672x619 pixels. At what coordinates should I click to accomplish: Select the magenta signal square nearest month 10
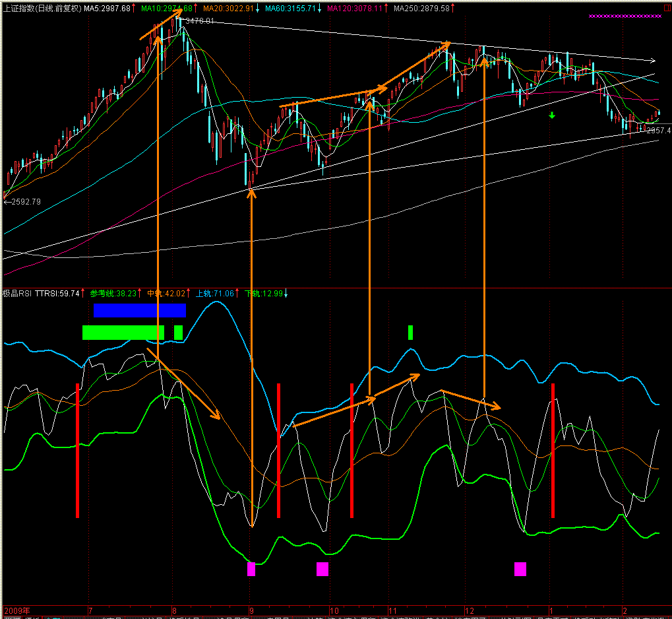pos(322,569)
